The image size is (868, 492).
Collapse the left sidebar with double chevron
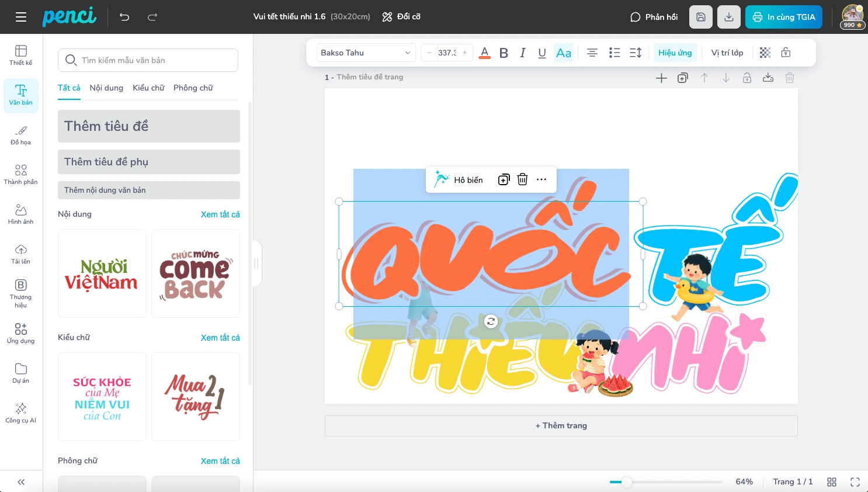pos(21,482)
